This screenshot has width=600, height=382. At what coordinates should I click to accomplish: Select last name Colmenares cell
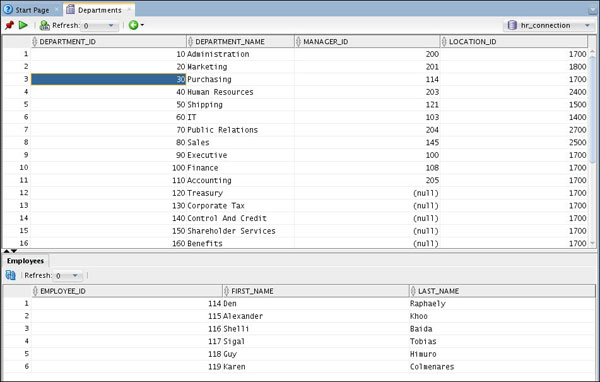pyautogui.click(x=502, y=367)
